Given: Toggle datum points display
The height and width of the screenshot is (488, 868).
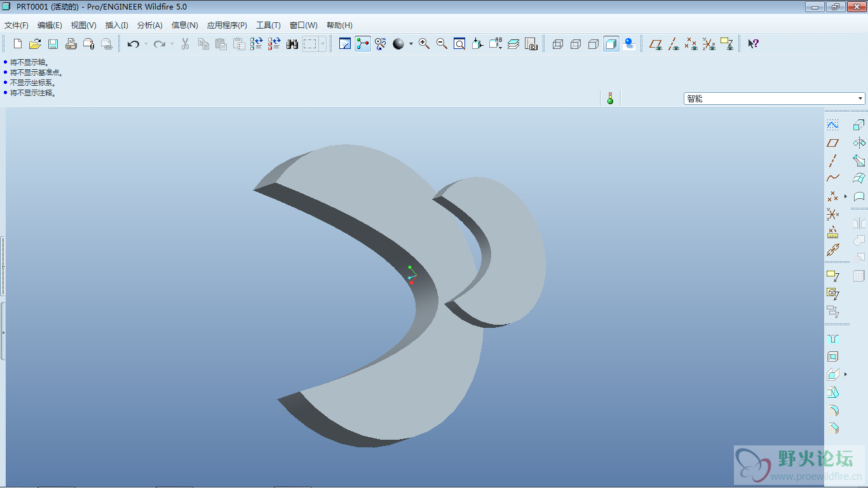Looking at the screenshot, I should click(691, 44).
